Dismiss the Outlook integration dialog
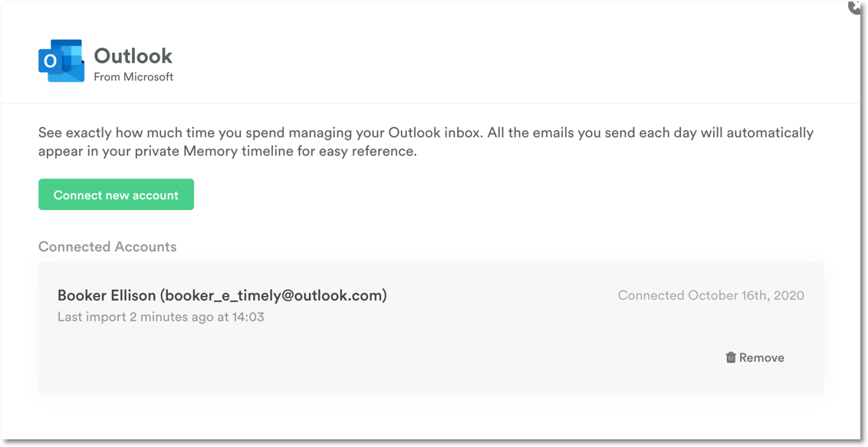Viewport: 868px width, 447px height. [x=854, y=7]
